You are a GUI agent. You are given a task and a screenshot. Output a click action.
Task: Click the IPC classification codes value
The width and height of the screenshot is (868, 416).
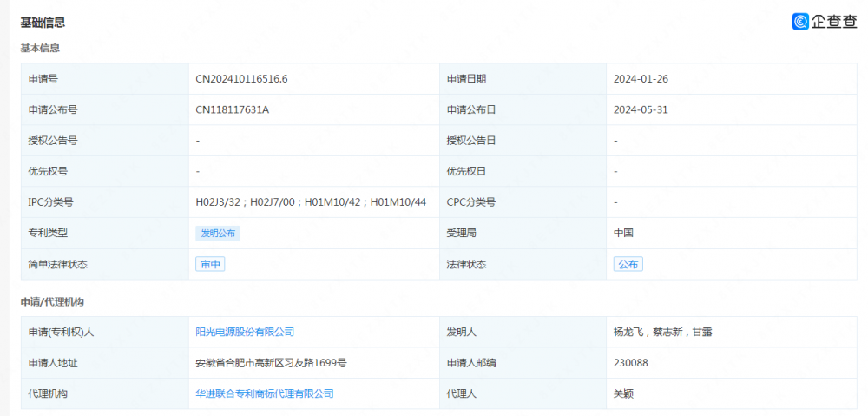(x=311, y=202)
